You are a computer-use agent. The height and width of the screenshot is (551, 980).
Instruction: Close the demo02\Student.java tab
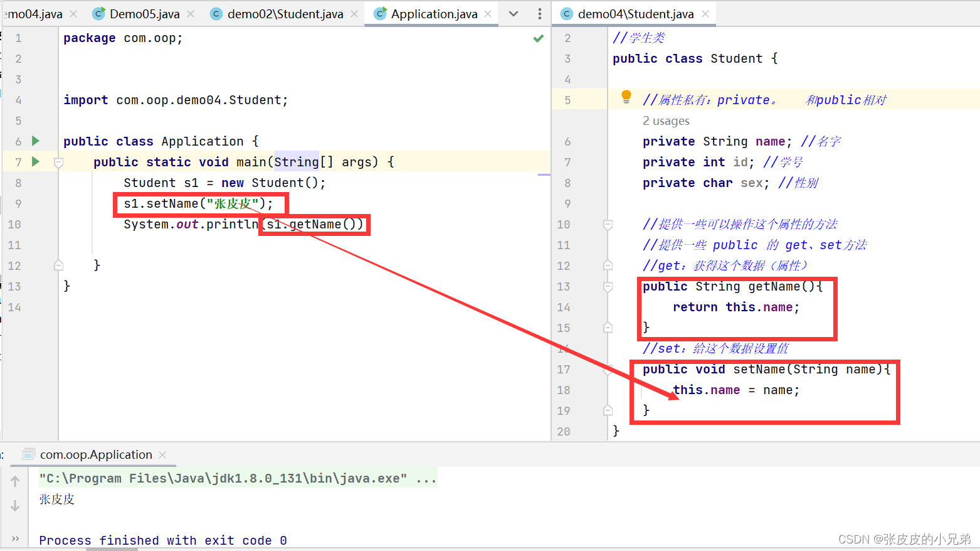[354, 14]
